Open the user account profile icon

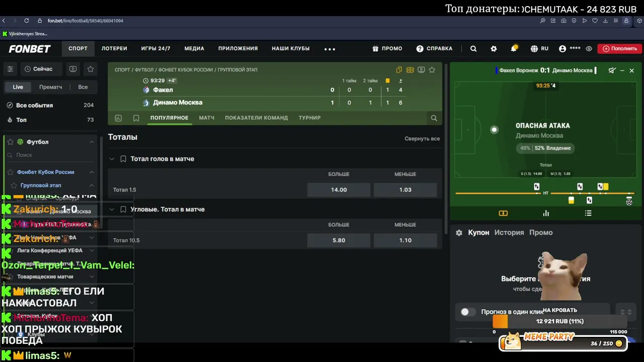coord(562,49)
